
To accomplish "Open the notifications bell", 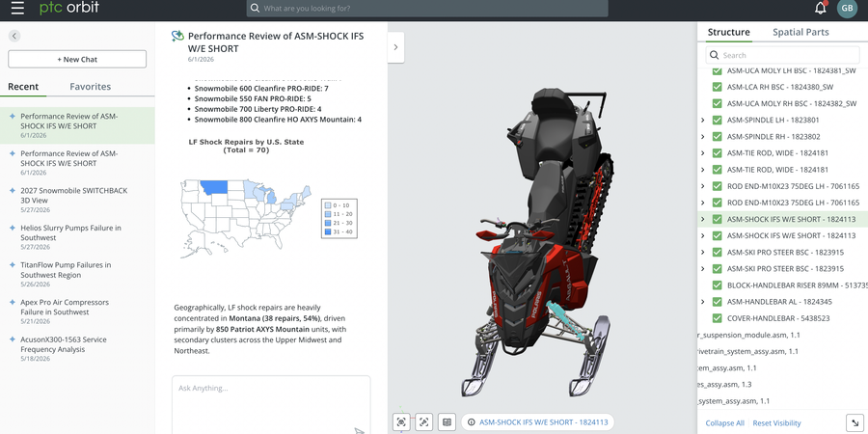I will point(821,8).
